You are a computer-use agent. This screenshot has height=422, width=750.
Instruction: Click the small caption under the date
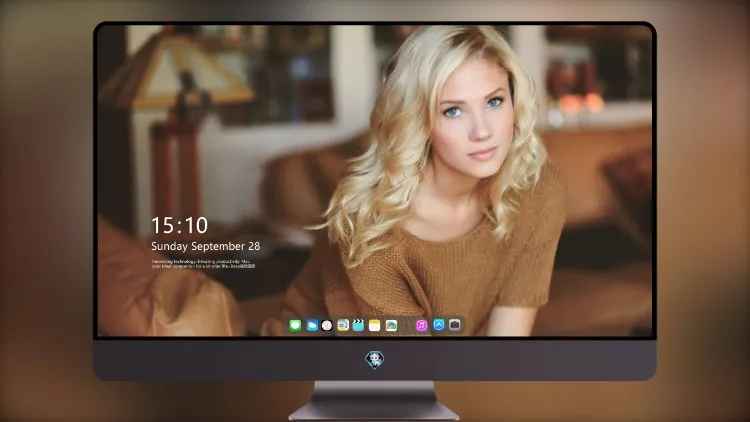tap(203, 264)
